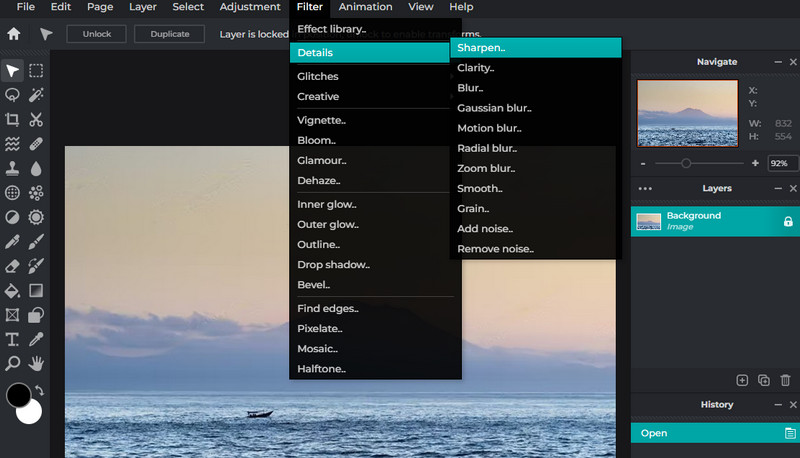
Task: Minimize the History panel
Action: click(779, 405)
